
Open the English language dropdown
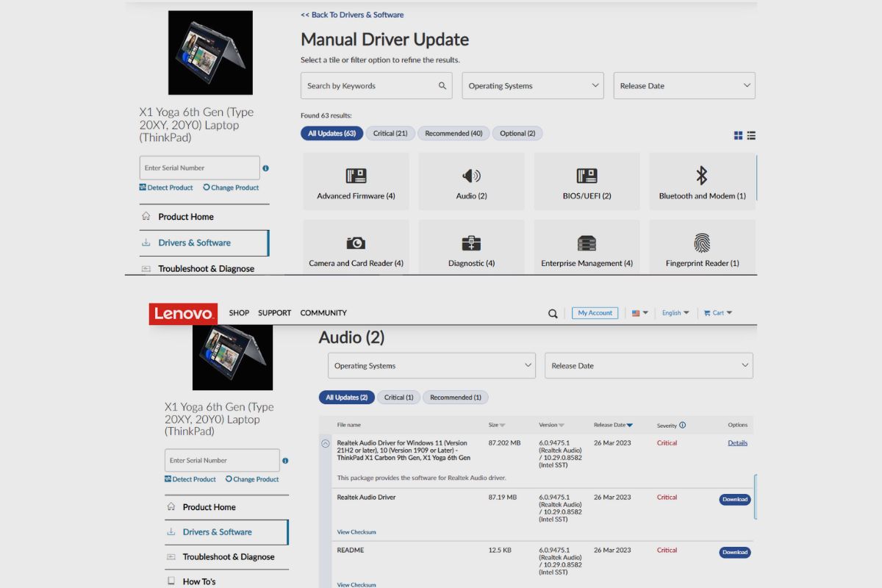click(675, 313)
